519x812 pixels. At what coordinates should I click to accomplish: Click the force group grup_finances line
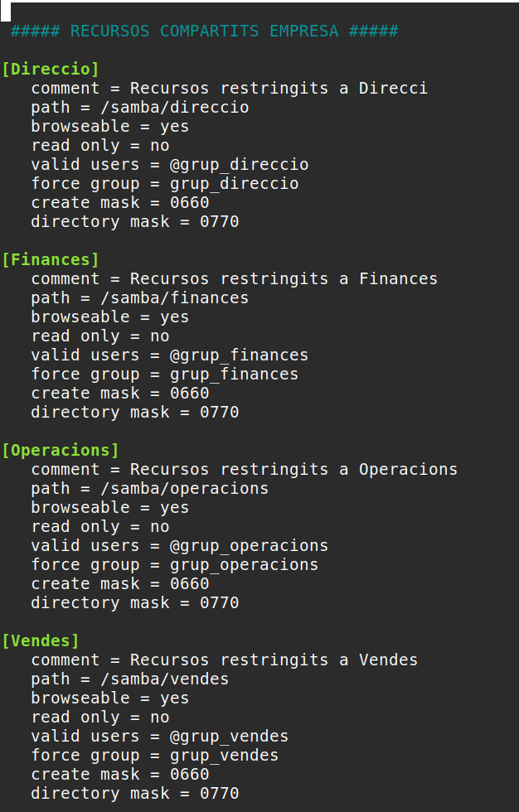pos(164,375)
